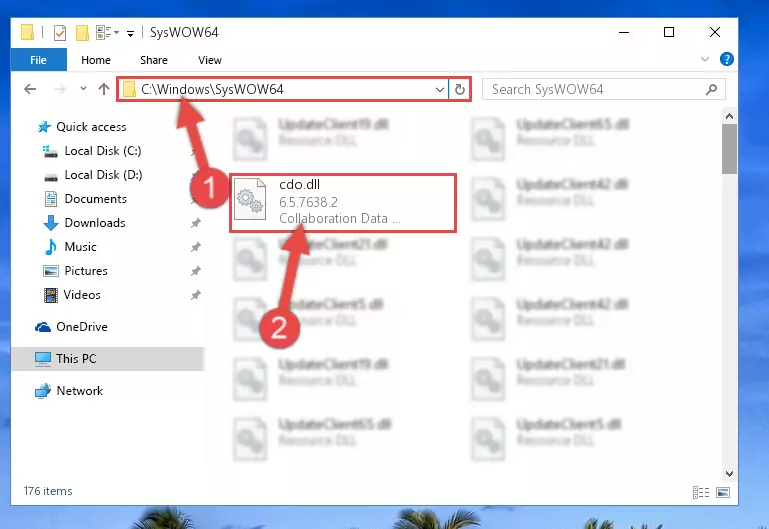Click the Properties icon in quick access toolbar
This screenshot has width=769, height=529.
(x=60, y=33)
